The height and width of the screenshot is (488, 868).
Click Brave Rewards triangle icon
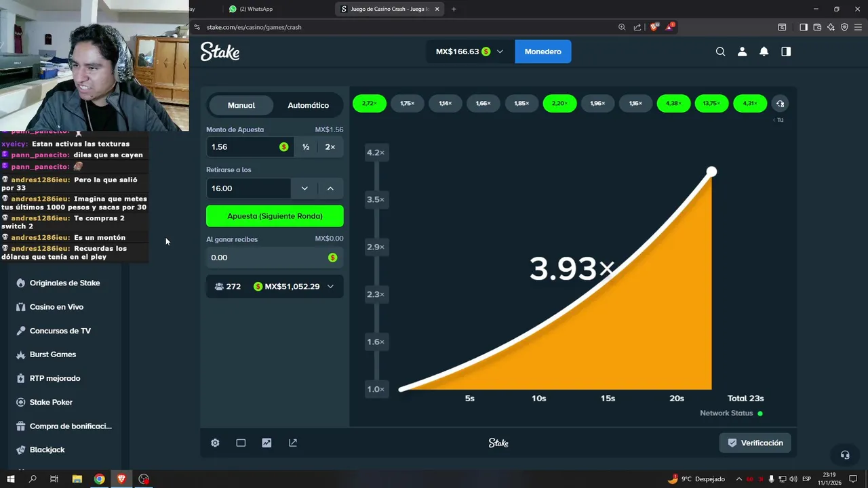670,27
